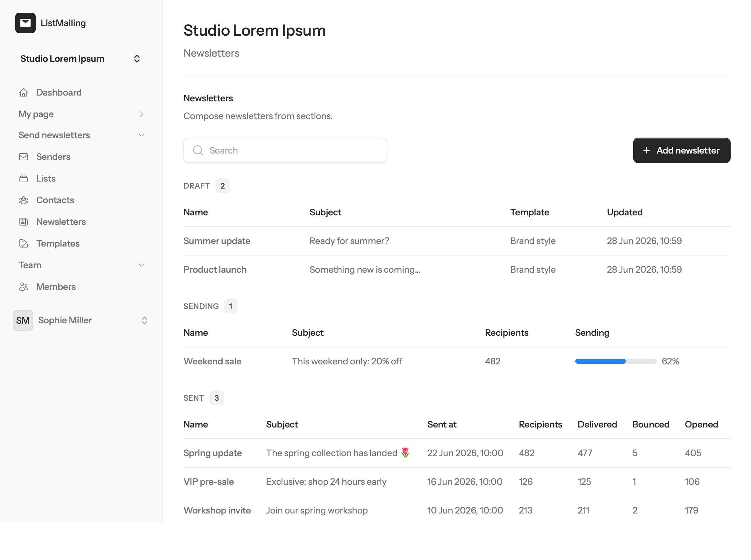
Task: Open the Workshop invite newsletter
Action: (x=217, y=511)
